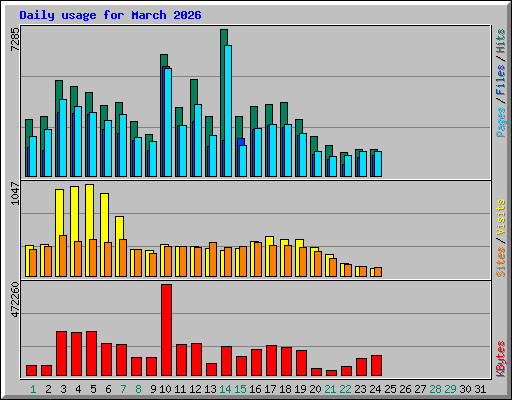Click day label 27 on the axis
This screenshot has width=512, height=400.
(420, 389)
